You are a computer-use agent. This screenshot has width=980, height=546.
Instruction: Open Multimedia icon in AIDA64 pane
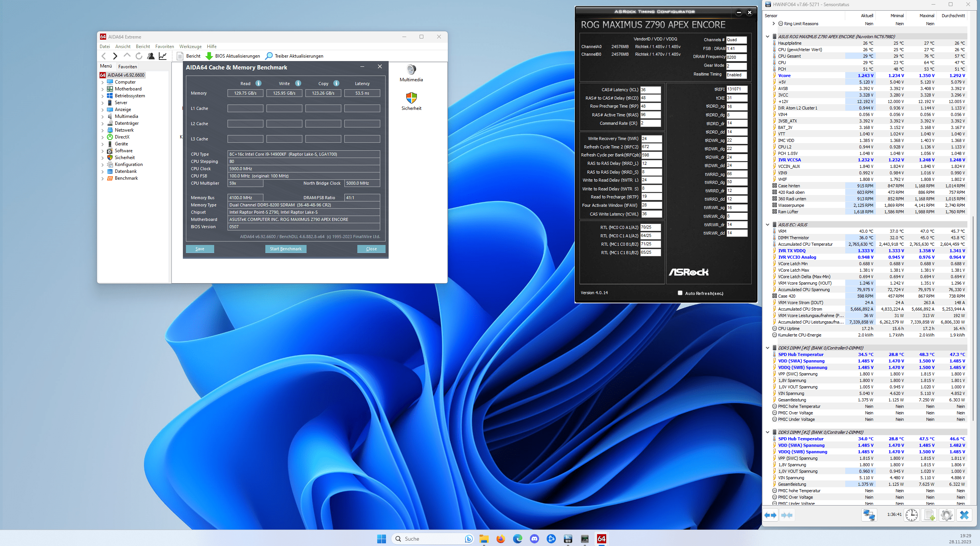(411, 73)
